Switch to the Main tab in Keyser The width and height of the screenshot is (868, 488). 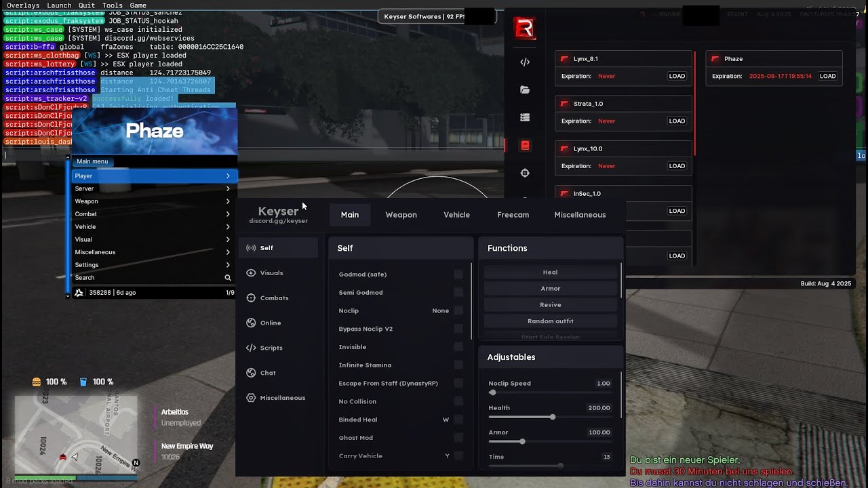pos(350,215)
